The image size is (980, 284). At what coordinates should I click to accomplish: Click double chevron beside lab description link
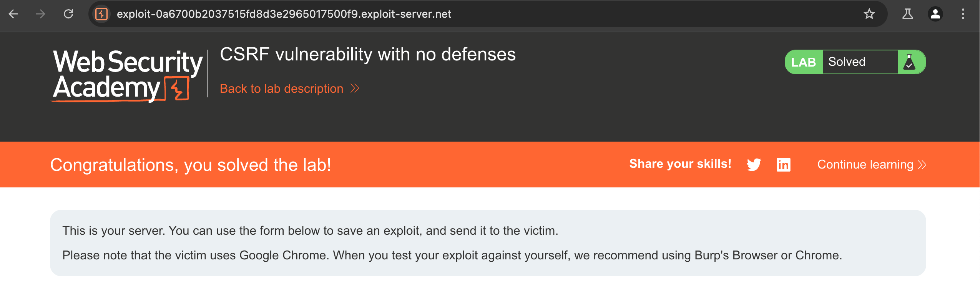tap(355, 89)
